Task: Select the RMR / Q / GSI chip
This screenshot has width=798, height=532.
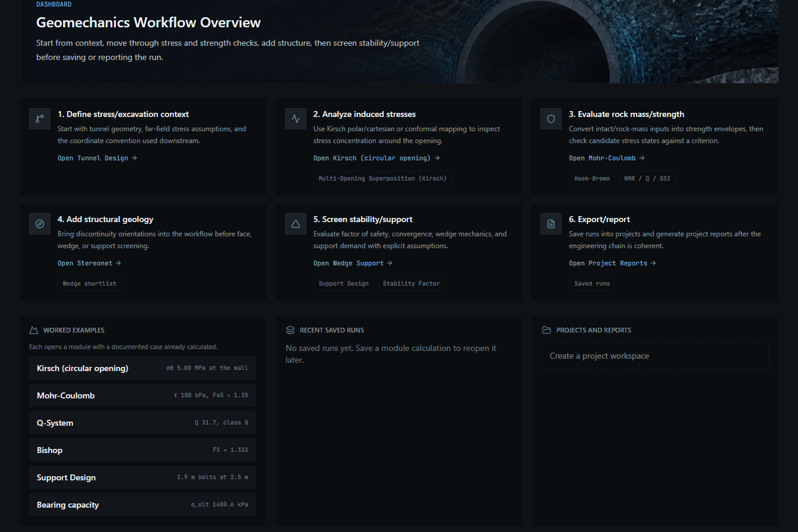Action: (x=647, y=178)
